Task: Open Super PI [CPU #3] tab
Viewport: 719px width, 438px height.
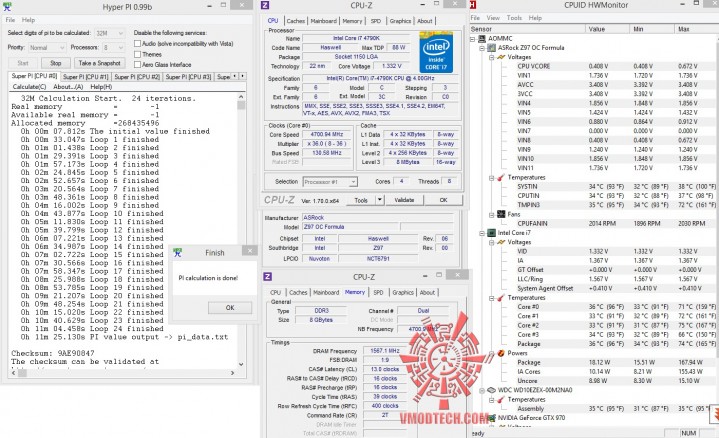Action: pyautogui.click(x=188, y=77)
